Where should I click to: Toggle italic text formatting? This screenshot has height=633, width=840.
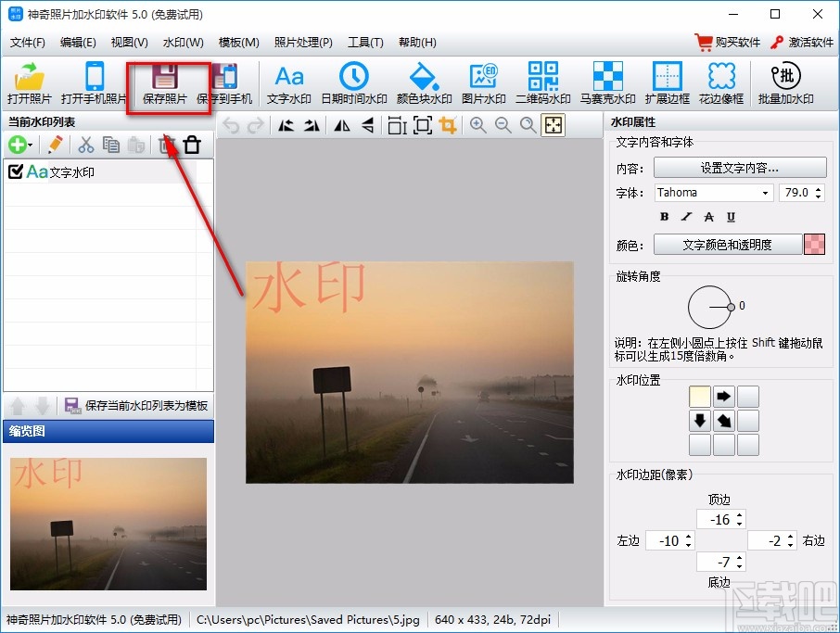[686, 216]
